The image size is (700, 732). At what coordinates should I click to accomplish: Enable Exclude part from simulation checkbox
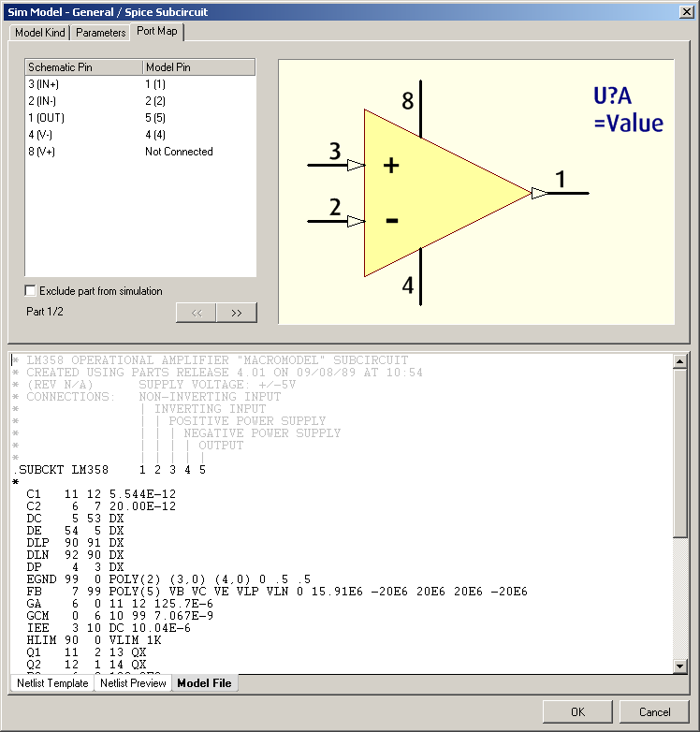(30, 291)
